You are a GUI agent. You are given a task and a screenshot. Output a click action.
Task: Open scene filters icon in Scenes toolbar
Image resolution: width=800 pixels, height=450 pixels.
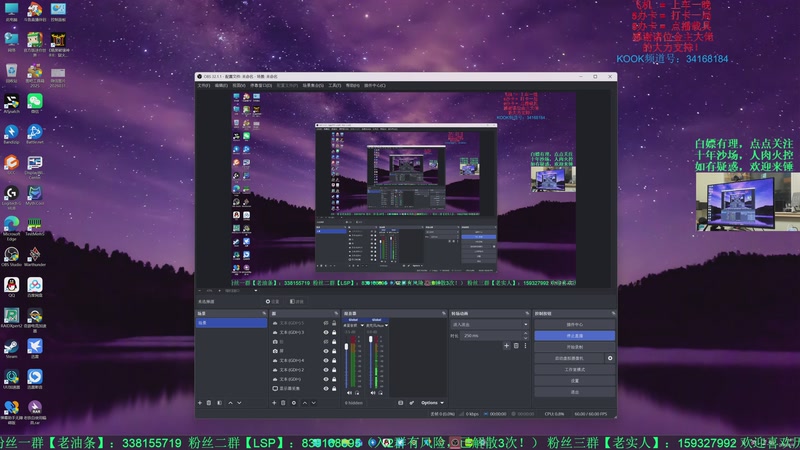[219, 403]
